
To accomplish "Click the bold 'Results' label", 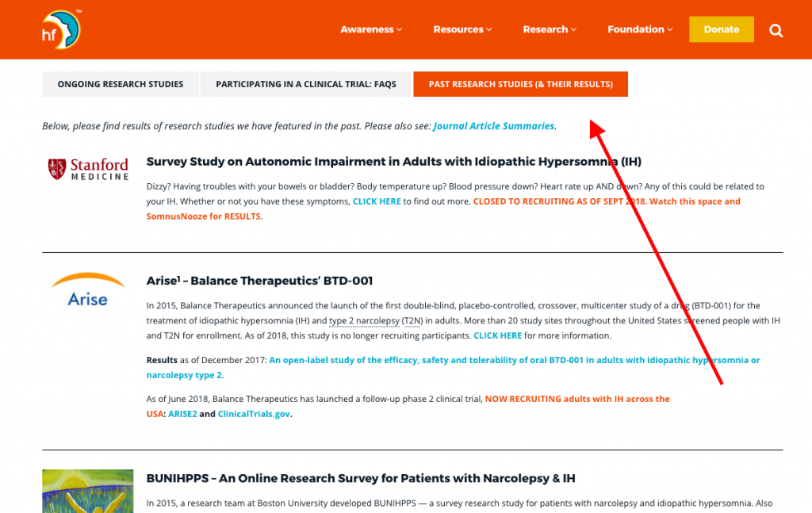I will (x=162, y=360).
